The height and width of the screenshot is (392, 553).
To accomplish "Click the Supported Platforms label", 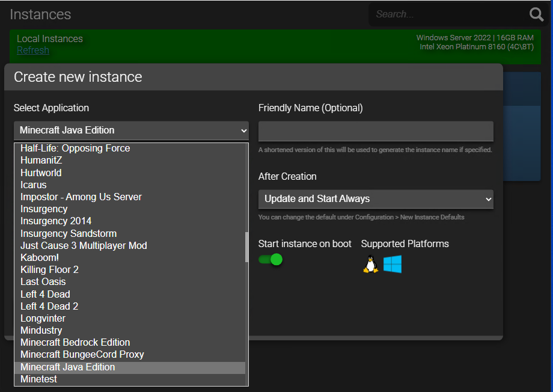I will (x=405, y=244).
